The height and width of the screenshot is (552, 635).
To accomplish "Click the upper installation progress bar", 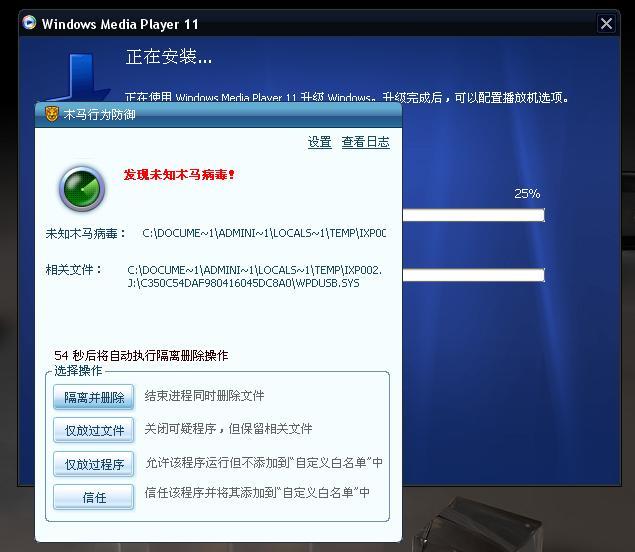I will [x=473, y=215].
